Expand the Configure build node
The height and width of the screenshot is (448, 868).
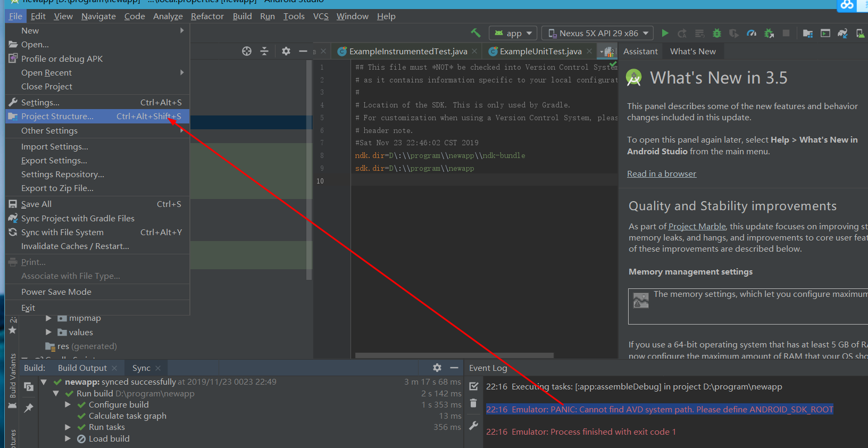(x=68, y=405)
